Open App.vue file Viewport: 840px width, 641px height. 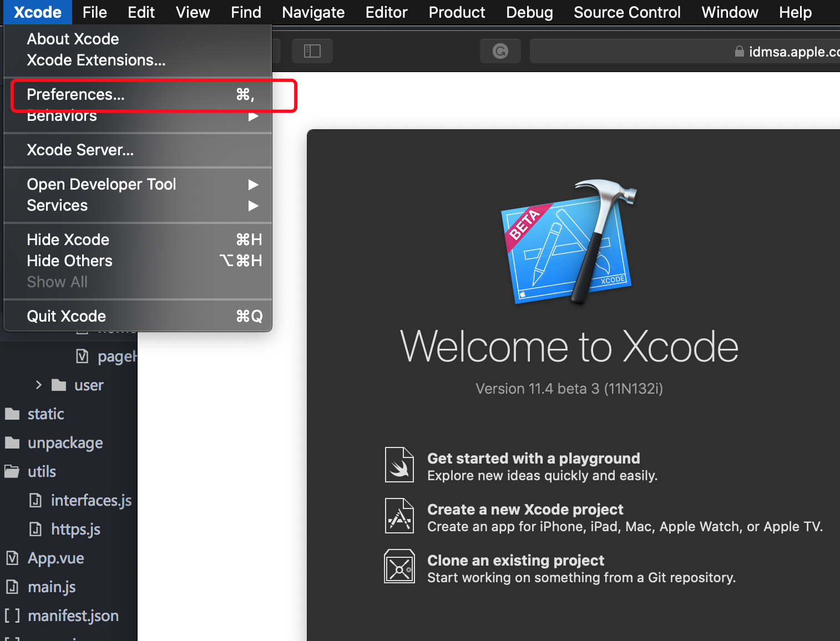coord(56,558)
